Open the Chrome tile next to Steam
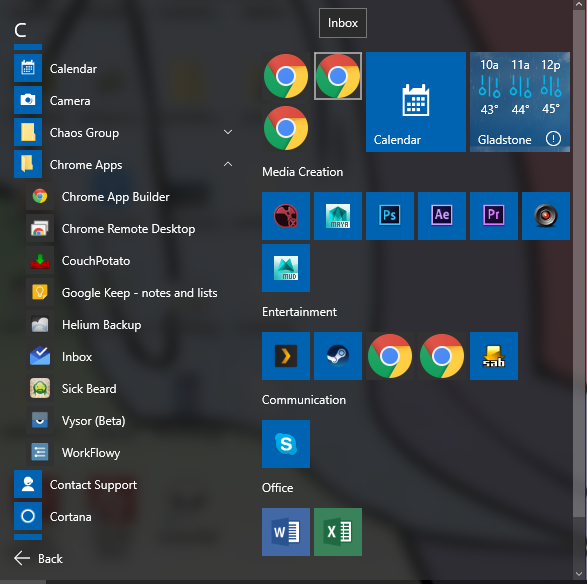 click(x=390, y=356)
